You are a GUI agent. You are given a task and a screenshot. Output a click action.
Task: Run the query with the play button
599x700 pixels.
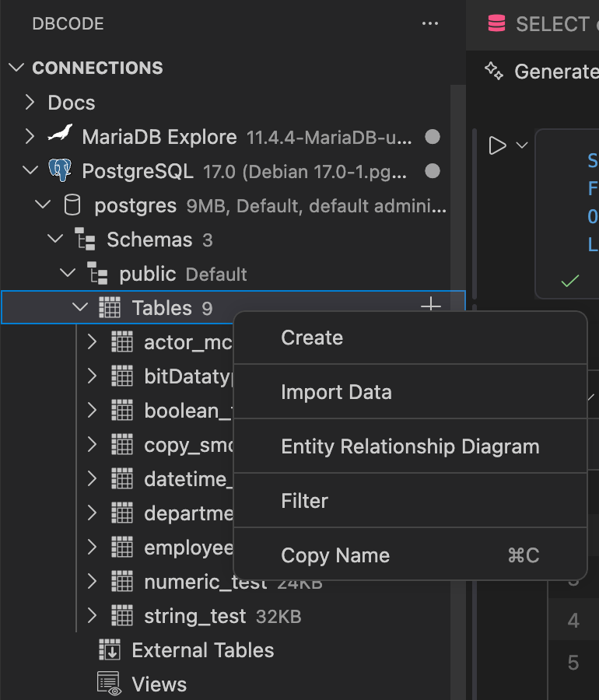point(497,145)
